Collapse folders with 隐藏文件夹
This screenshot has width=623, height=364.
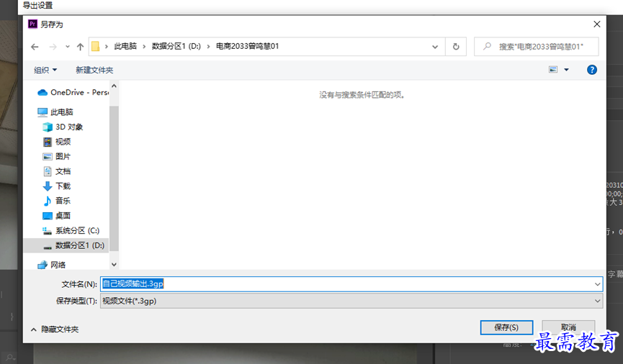(x=55, y=329)
